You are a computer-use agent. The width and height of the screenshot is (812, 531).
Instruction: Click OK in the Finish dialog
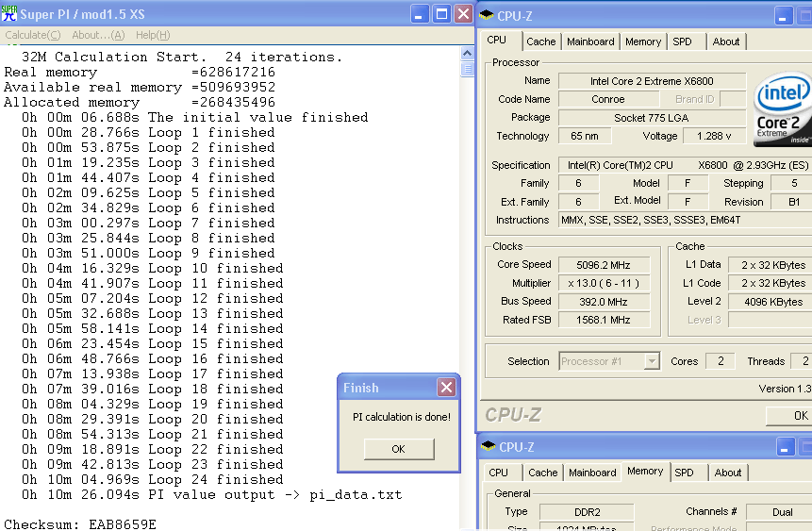click(398, 449)
